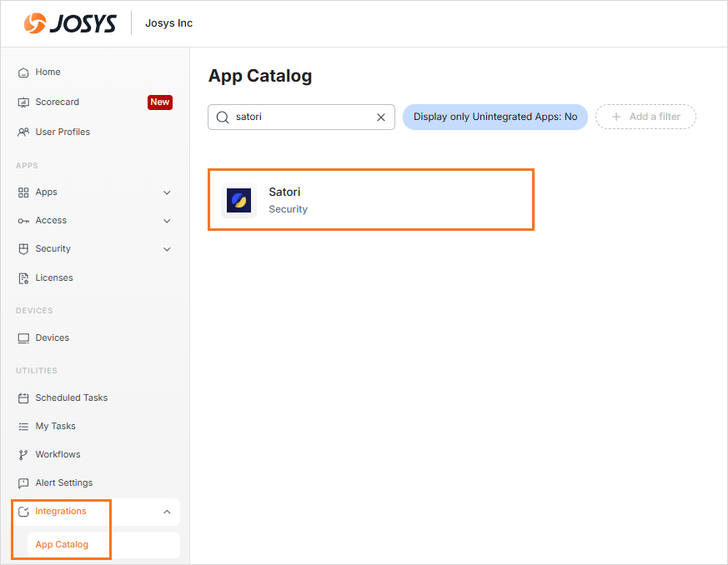The width and height of the screenshot is (728, 565).
Task: Expand the Security submenu chevron
Action: (x=167, y=249)
